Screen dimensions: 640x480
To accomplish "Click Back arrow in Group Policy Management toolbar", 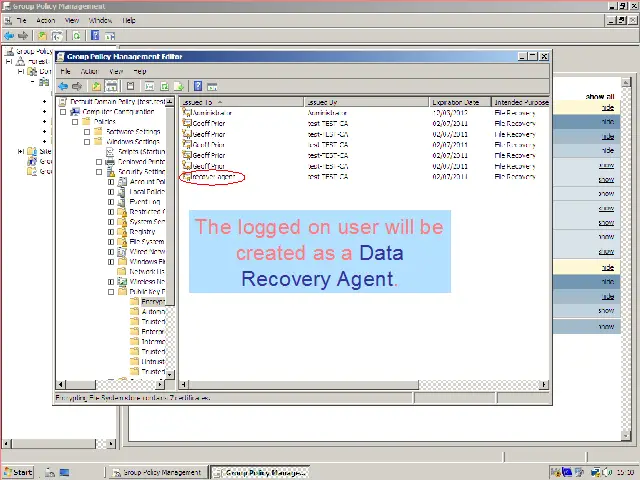I will click(9, 36).
